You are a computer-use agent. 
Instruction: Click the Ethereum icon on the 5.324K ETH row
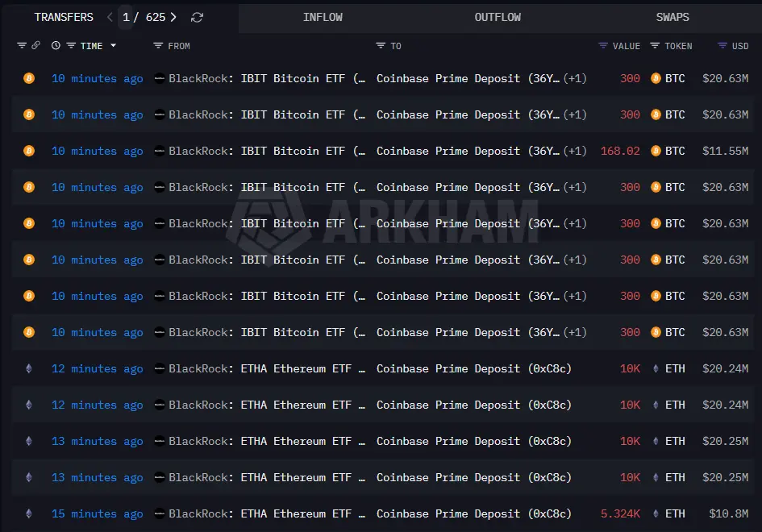29,513
